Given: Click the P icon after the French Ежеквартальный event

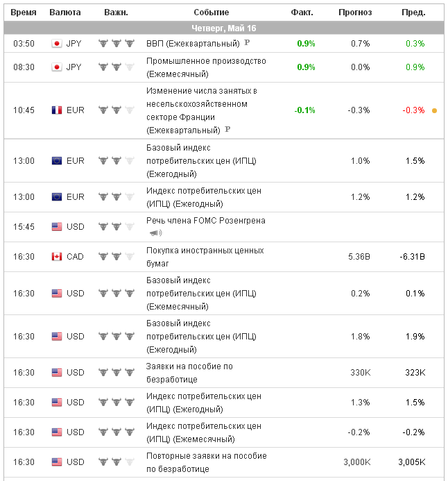Looking at the screenshot, I should coord(227,130).
